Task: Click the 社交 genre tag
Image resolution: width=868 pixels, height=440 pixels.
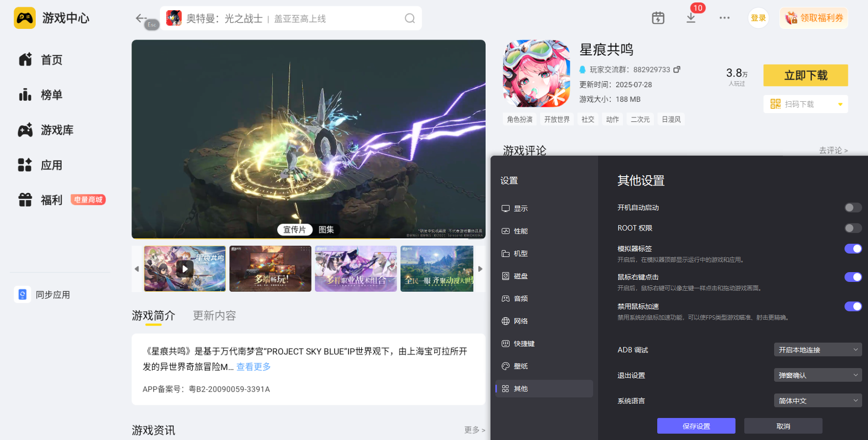Action: [588, 119]
